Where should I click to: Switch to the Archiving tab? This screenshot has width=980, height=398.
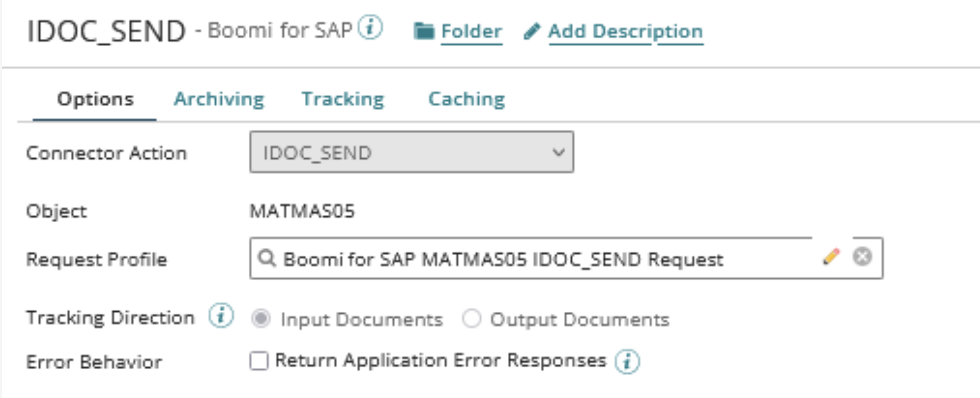pos(219,99)
